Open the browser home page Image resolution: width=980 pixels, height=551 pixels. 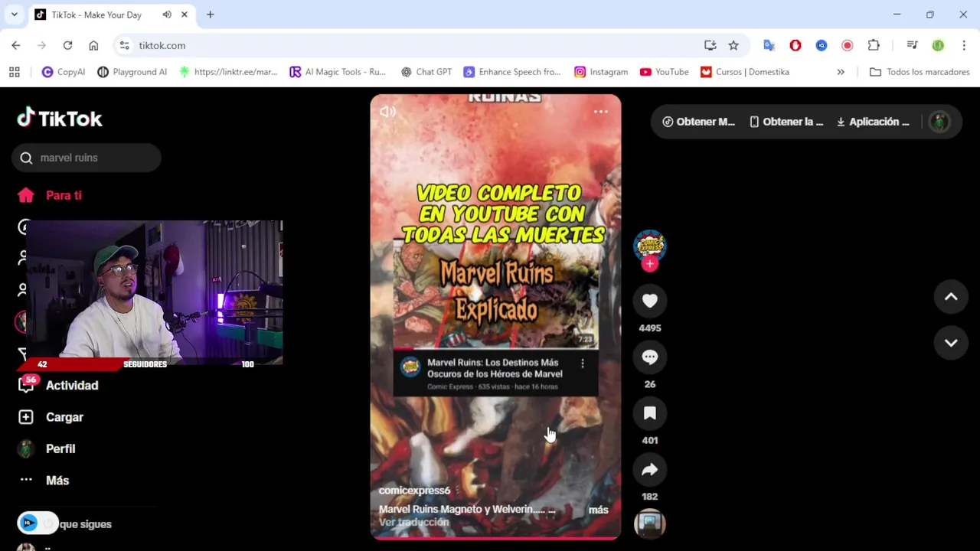tap(93, 45)
